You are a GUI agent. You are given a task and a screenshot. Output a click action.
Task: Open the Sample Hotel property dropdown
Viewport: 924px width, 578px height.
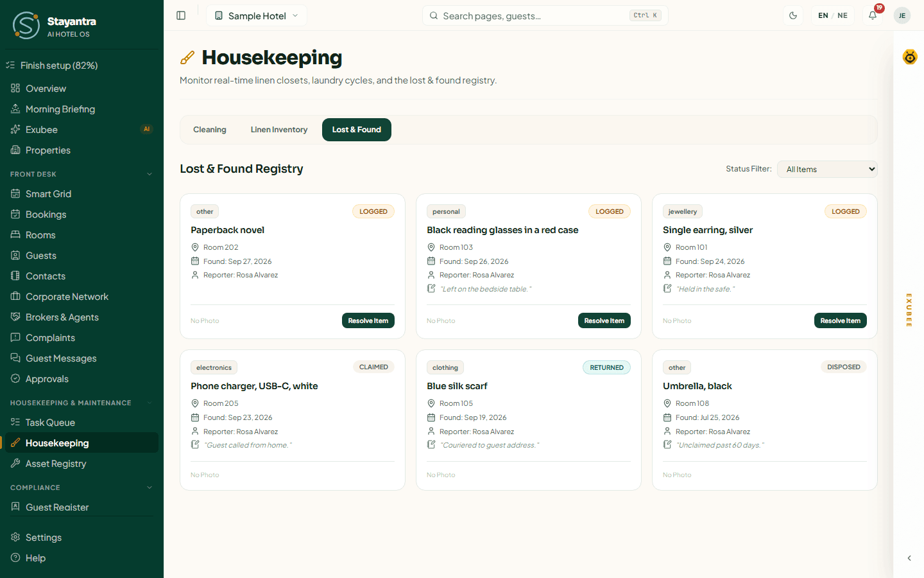[257, 15]
